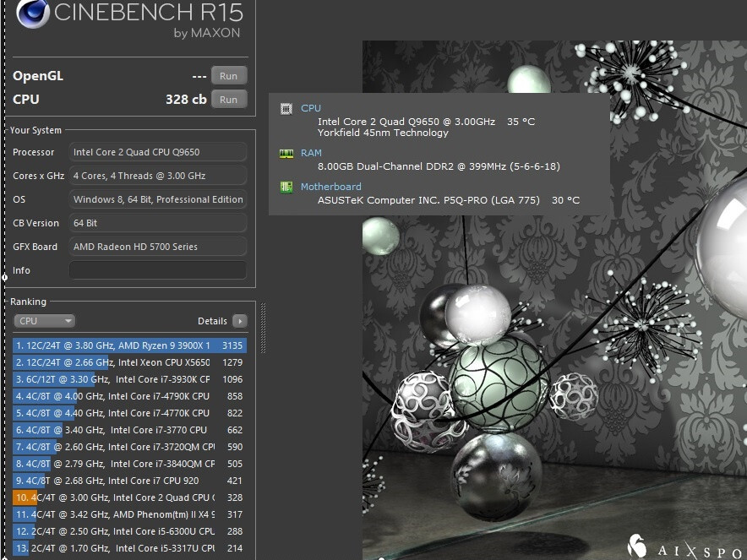Click the CPU chip icon in overlay
747x560 pixels.
pyautogui.click(x=286, y=108)
